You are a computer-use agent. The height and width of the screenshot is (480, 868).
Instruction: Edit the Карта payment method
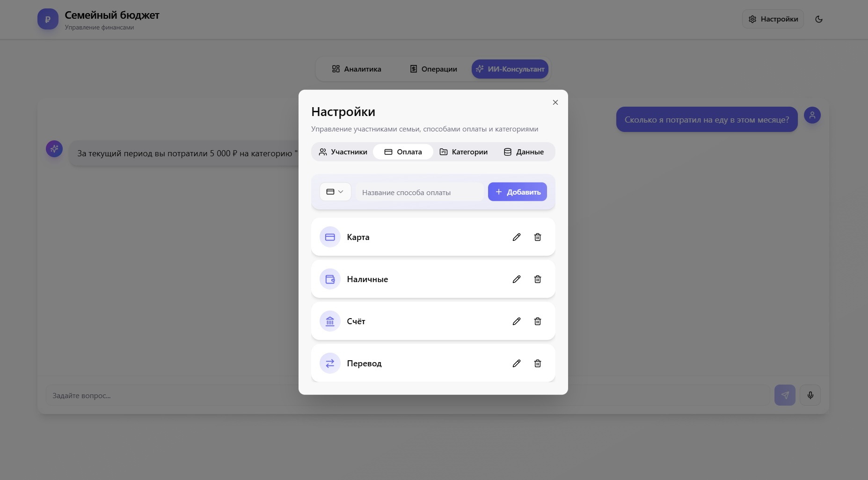(517, 237)
